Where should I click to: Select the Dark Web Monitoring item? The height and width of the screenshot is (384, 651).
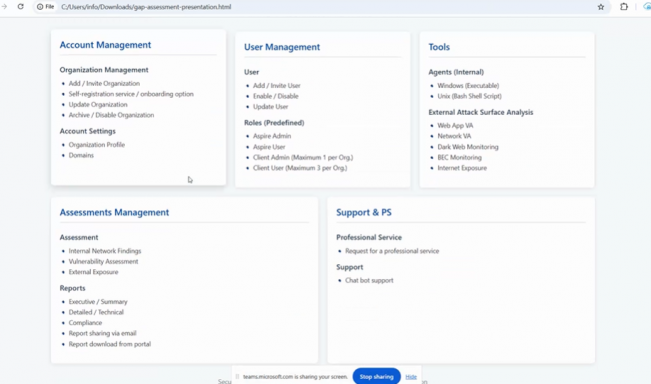coord(468,147)
